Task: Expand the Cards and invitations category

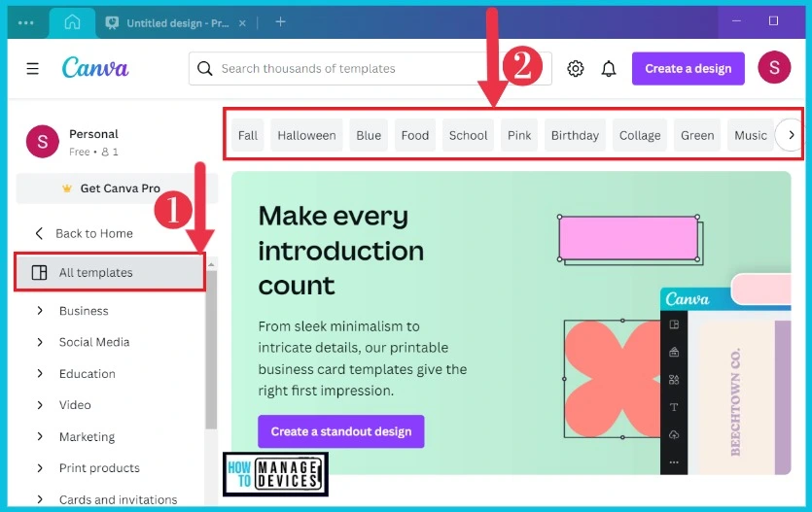Action: pyautogui.click(x=40, y=499)
